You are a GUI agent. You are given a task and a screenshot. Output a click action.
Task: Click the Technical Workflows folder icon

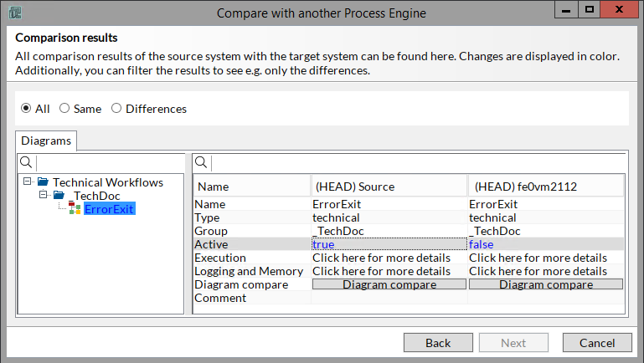(43, 181)
